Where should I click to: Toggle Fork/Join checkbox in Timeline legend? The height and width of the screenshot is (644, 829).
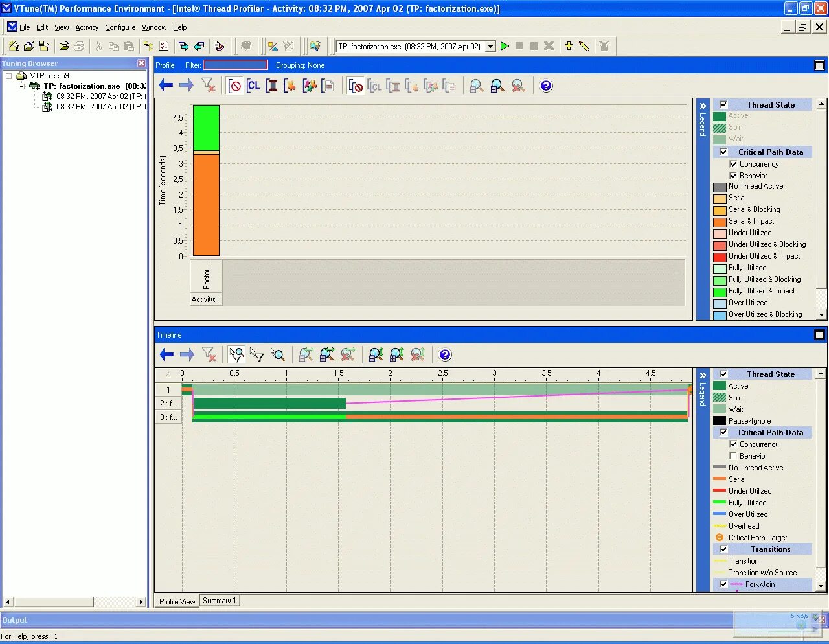(x=723, y=584)
